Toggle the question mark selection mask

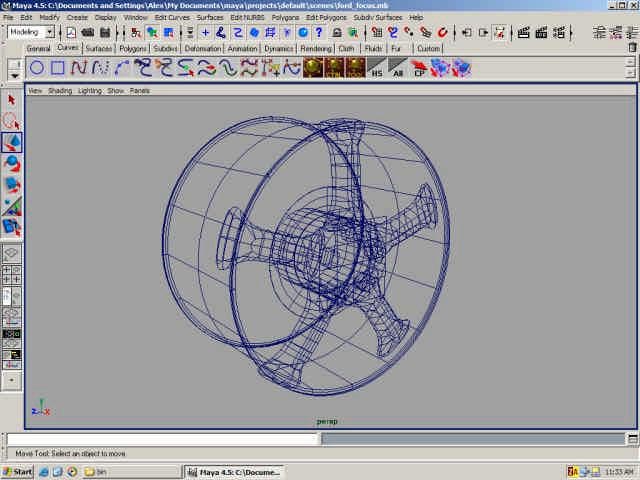tap(318, 32)
